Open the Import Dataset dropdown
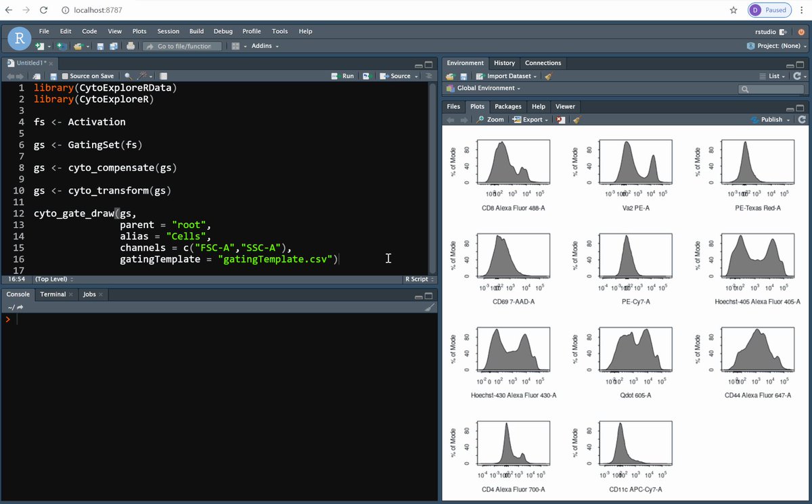This screenshot has height=504, width=812. click(507, 76)
